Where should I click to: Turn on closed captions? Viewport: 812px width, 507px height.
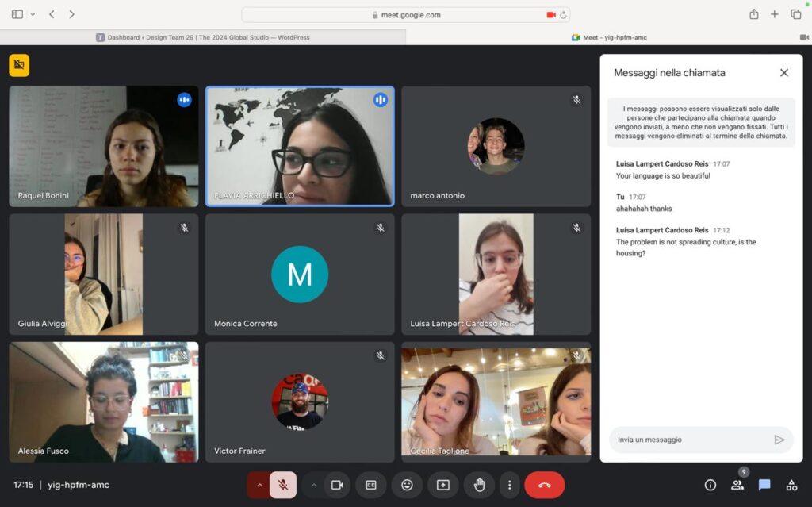point(370,485)
